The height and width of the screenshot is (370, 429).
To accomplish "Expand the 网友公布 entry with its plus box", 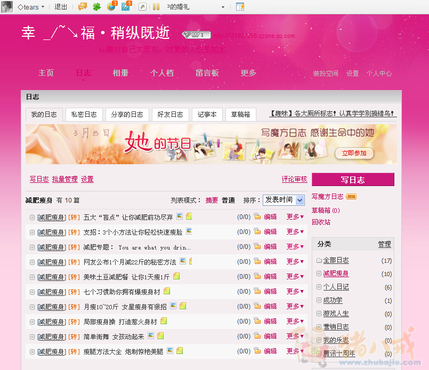I will [32, 262].
